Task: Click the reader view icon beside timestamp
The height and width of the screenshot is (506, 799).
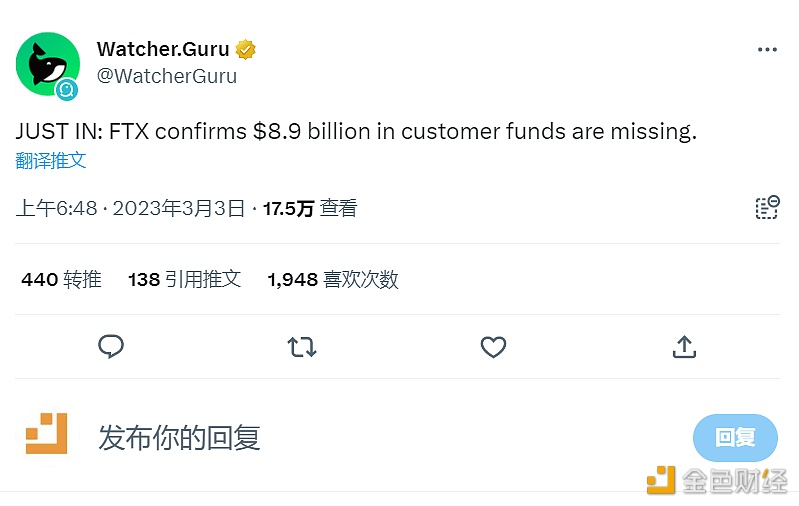Action: tap(767, 207)
